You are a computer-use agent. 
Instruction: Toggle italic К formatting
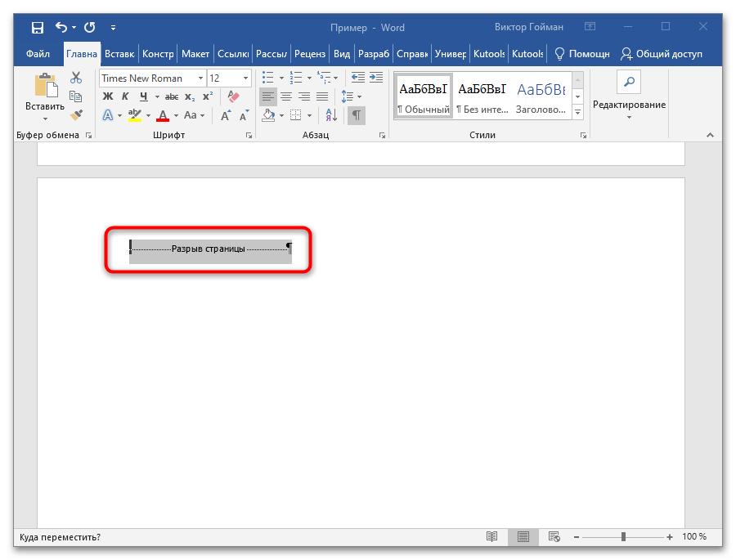tap(125, 96)
